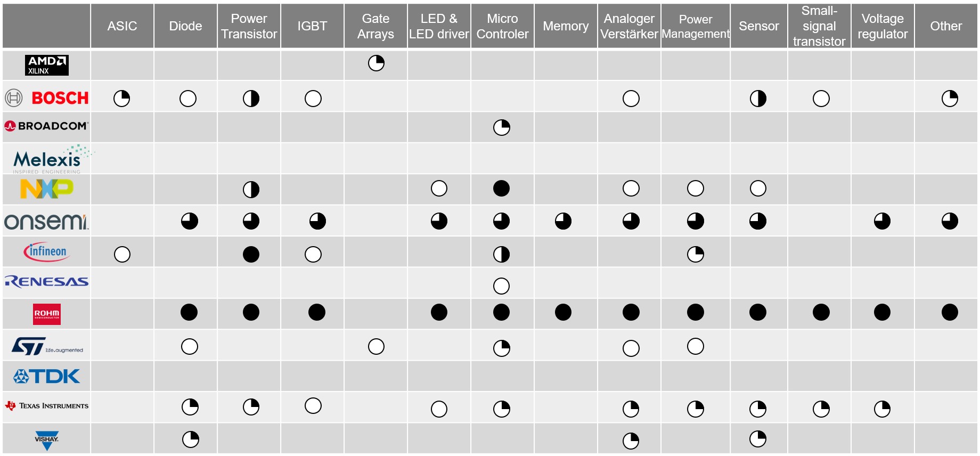Click the AMD Gate Arrays quarter circle

tap(376, 63)
